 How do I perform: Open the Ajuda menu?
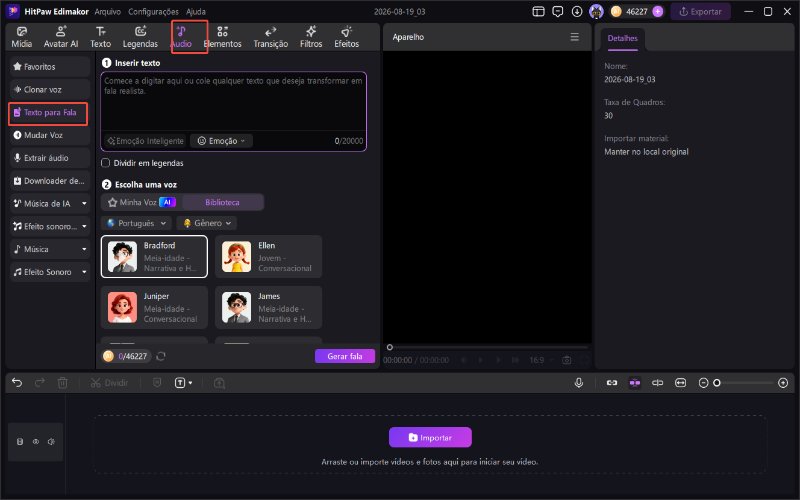click(x=195, y=11)
